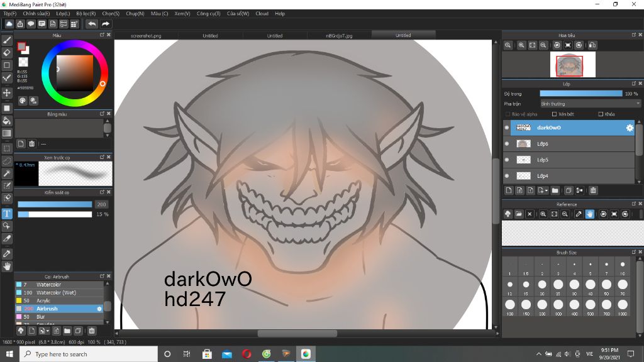Add a layer folder in Lớp panel

[x=555, y=190]
